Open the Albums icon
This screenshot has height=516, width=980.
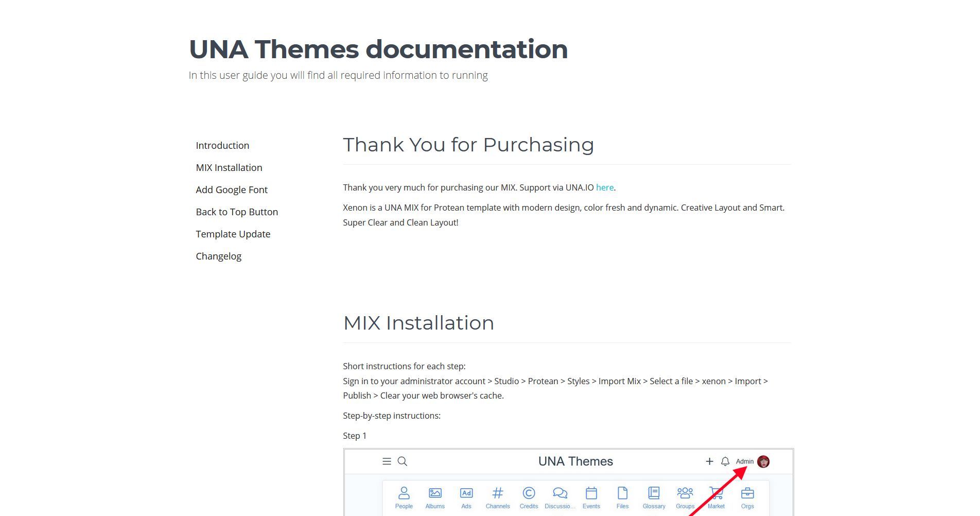point(435,494)
